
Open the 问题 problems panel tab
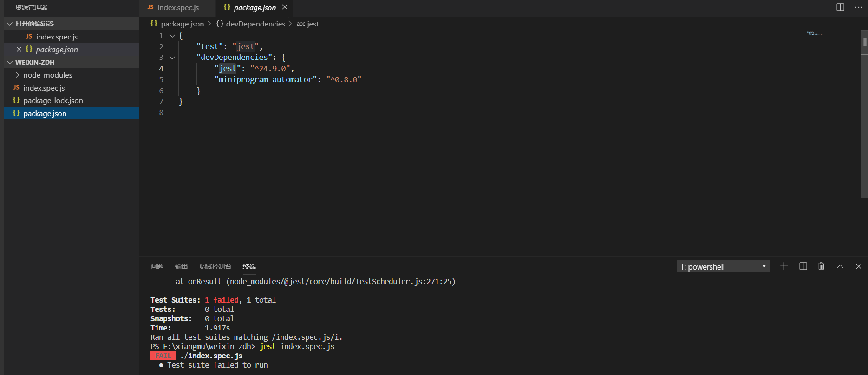pyautogui.click(x=157, y=266)
